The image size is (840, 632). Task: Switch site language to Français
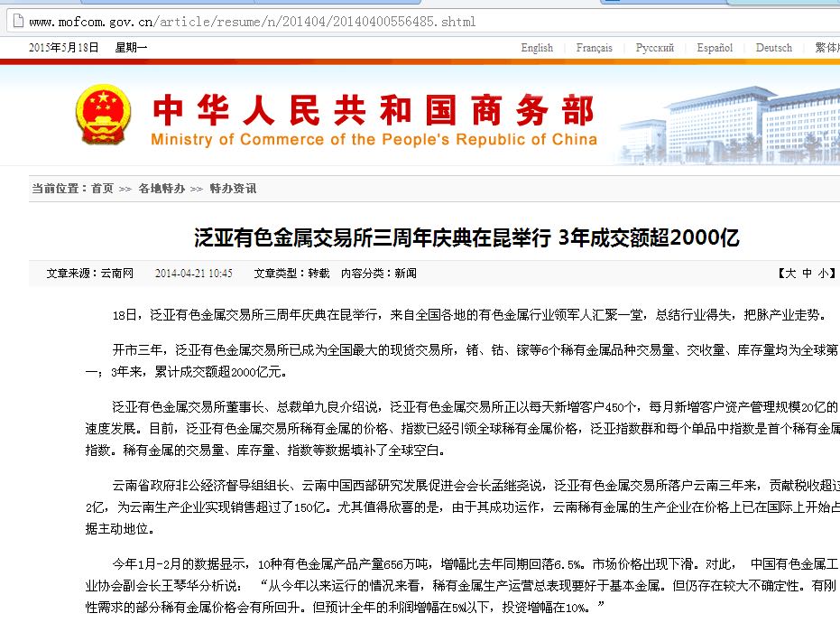click(594, 48)
